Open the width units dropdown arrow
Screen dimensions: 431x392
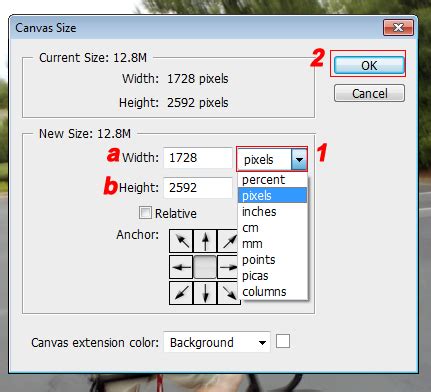pos(299,160)
